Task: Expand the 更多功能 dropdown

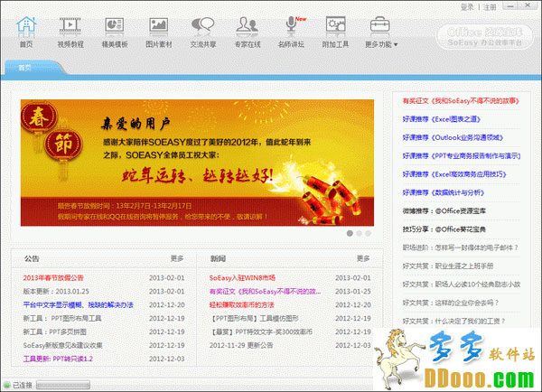Action: [x=381, y=44]
